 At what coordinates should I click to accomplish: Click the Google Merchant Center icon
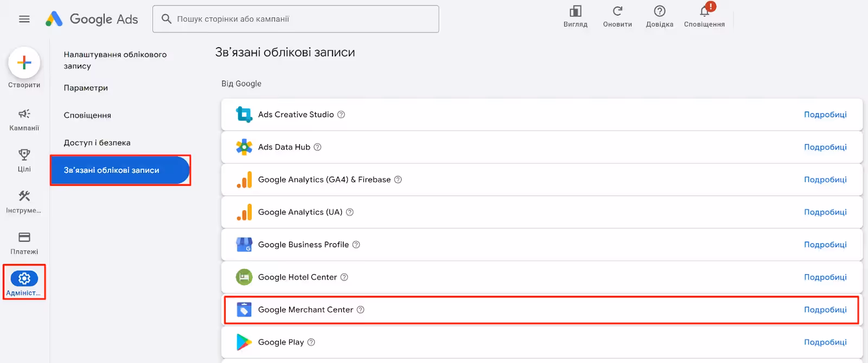244,309
